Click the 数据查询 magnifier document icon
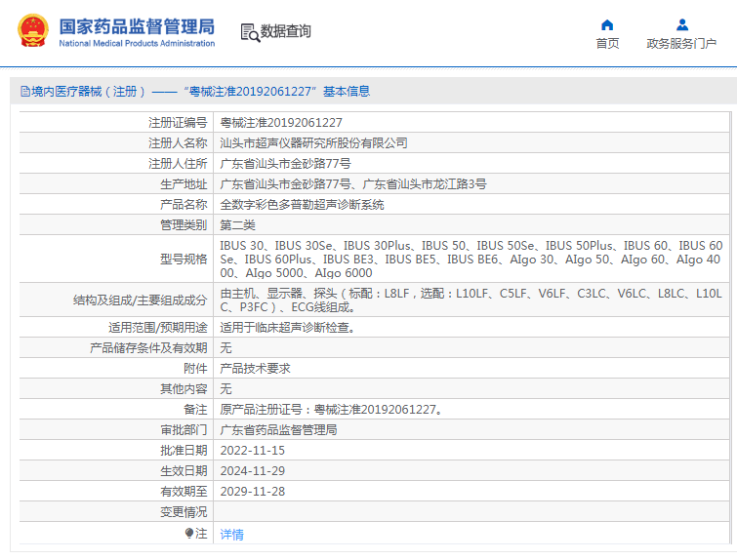737x560 pixels. [250, 32]
